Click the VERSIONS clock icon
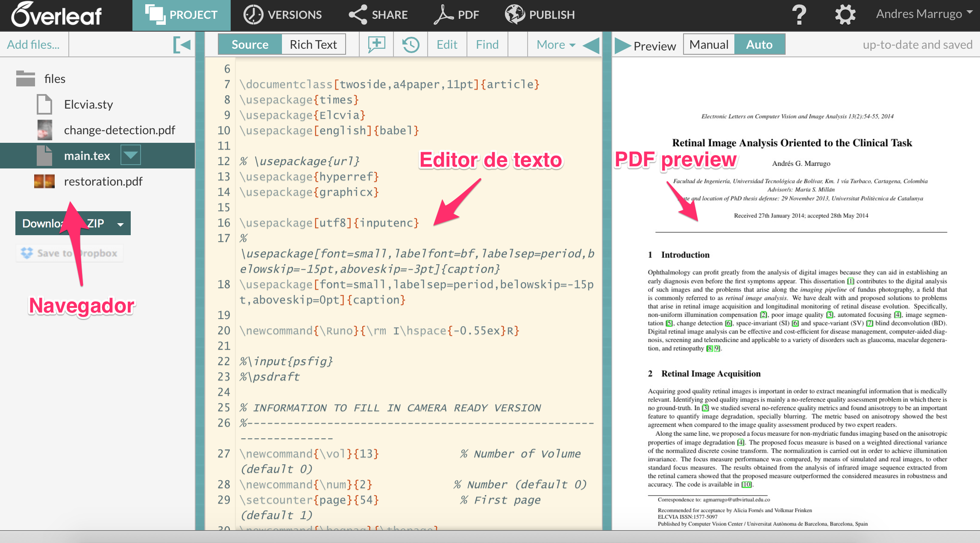 pyautogui.click(x=253, y=15)
